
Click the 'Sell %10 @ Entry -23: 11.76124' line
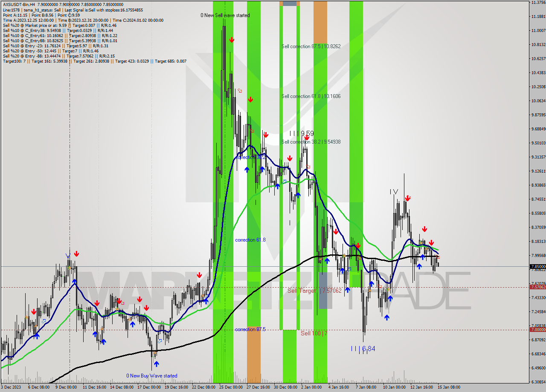(55, 46)
